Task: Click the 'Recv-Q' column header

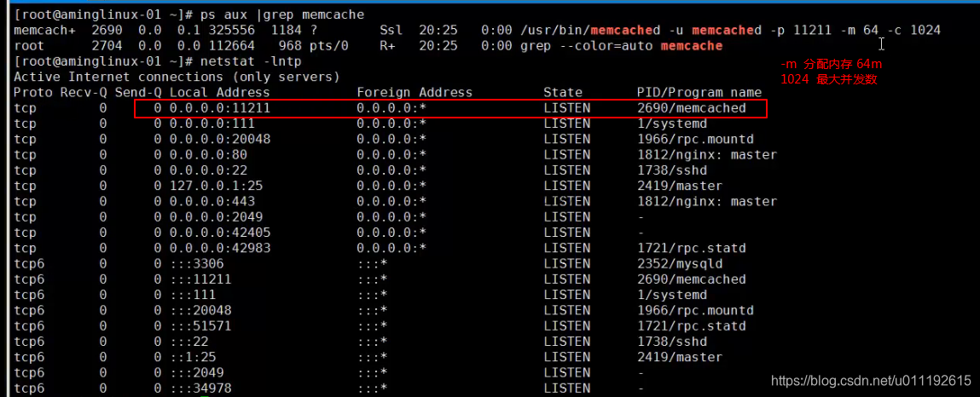Action: coord(83,92)
